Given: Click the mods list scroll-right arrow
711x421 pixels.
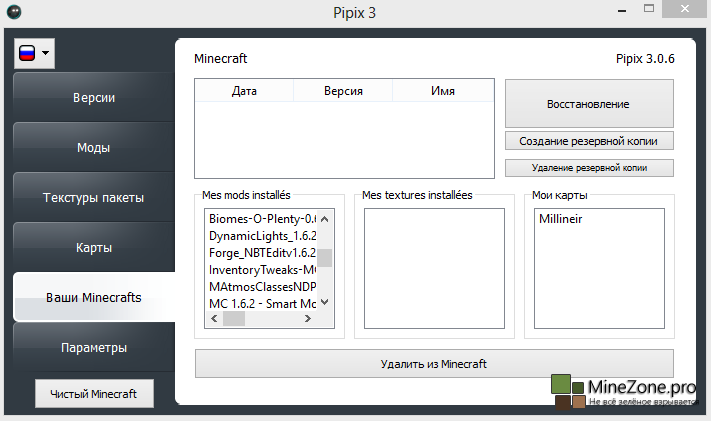Looking at the screenshot, I should 324,319.
